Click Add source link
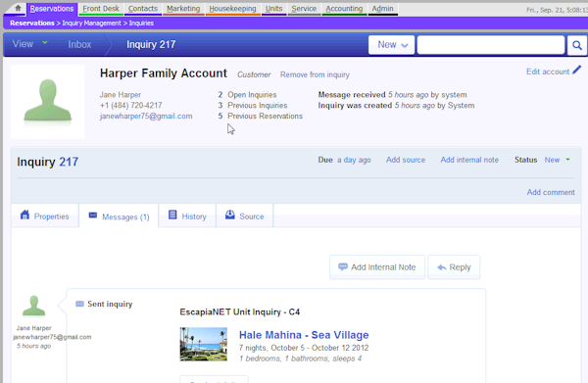588x383 pixels. (406, 160)
